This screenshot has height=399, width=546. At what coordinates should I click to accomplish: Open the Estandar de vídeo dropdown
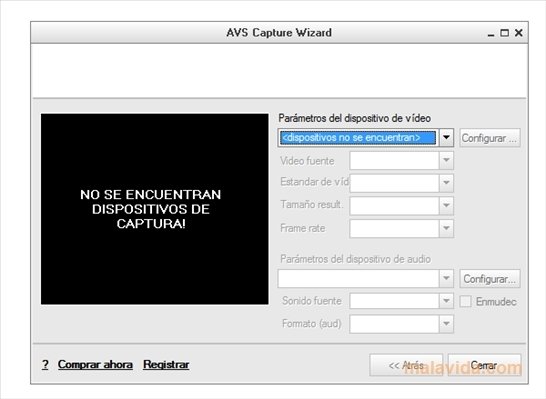[401, 183]
